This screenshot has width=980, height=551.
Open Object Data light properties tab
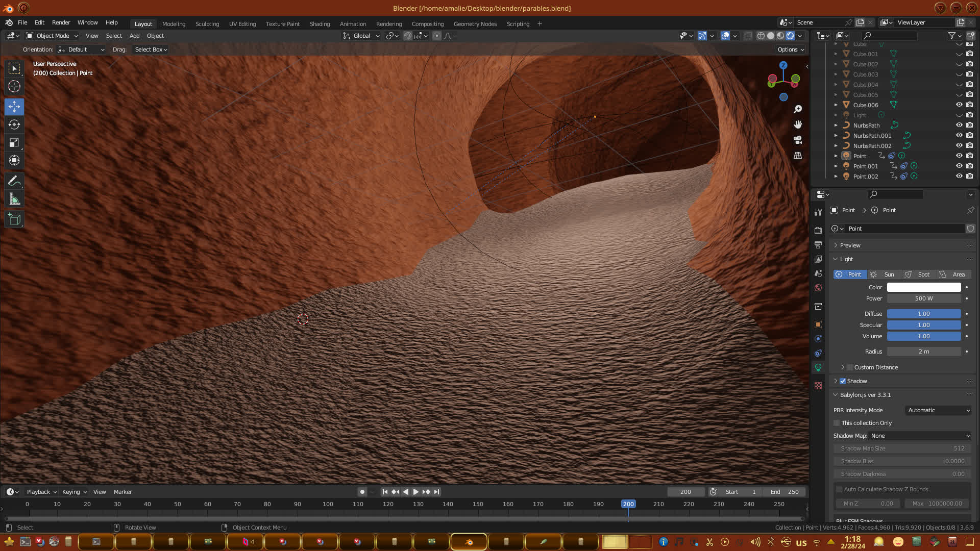click(x=818, y=367)
